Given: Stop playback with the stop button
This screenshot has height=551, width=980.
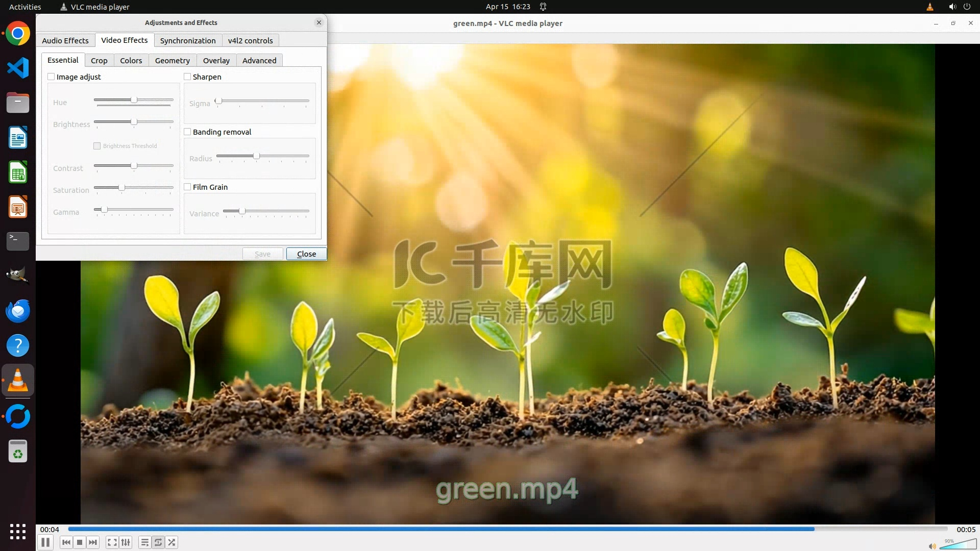Looking at the screenshot, I should coord(80,542).
